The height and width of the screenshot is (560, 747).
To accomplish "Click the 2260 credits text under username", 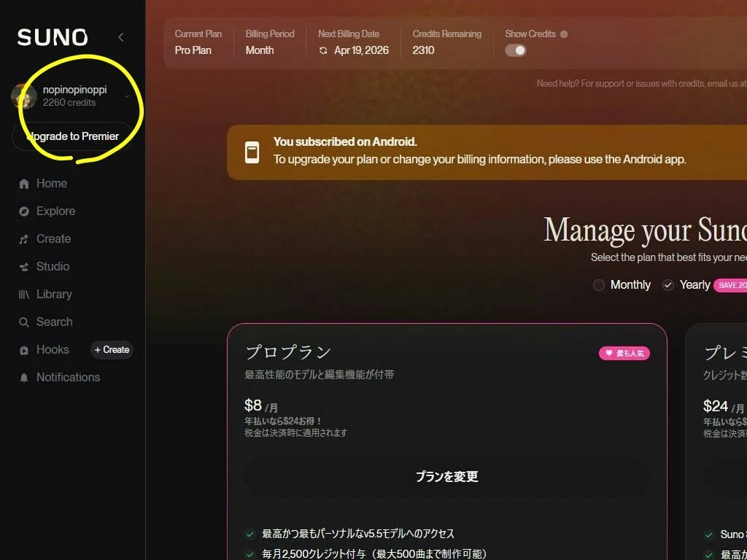I will (69, 102).
